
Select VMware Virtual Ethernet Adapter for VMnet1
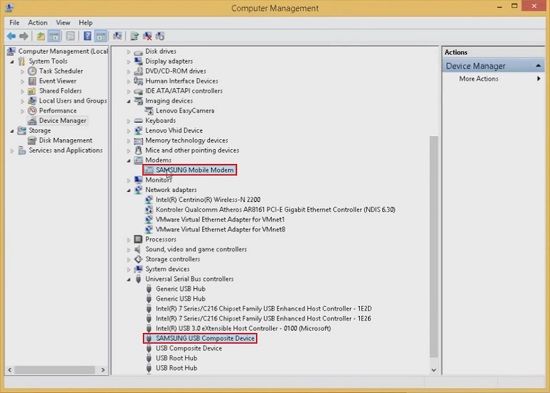coord(220,219)
